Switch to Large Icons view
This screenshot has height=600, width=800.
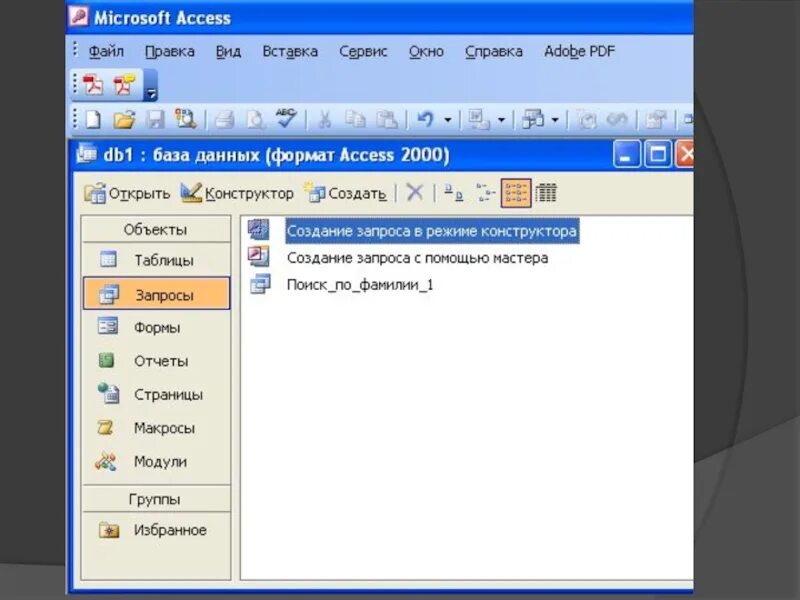(454, 193)
